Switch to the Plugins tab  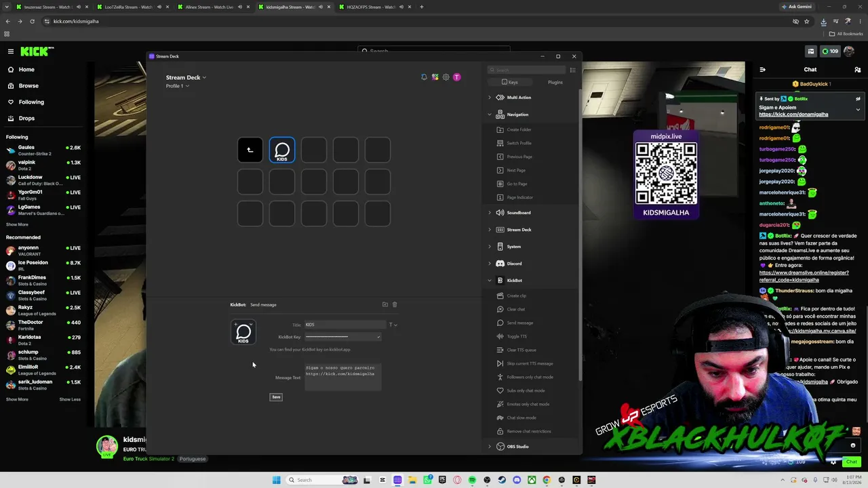(x=555, y=82)
